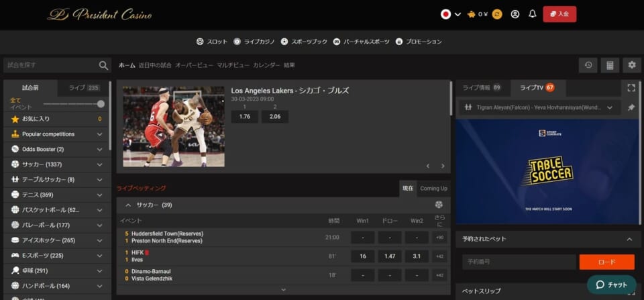This screenshot has height=300, width=644.
Task: Open the Japan flag language selector
Action: [451, 14]
